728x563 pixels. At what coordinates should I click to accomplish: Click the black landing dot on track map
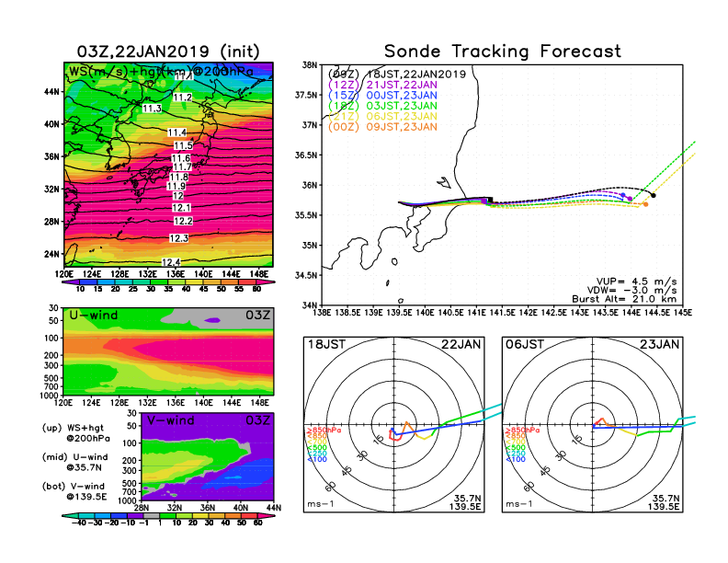click(x=654, y=196)
